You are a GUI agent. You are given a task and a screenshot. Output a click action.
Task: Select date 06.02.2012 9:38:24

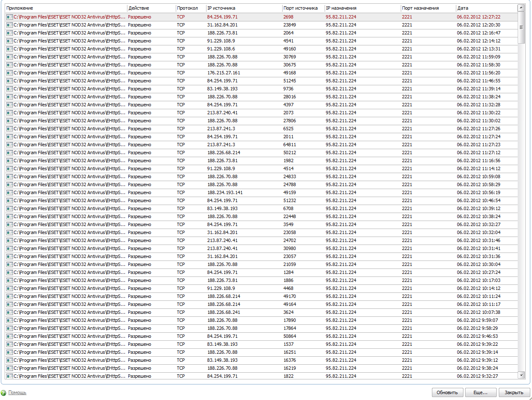(x=477, y=368)
